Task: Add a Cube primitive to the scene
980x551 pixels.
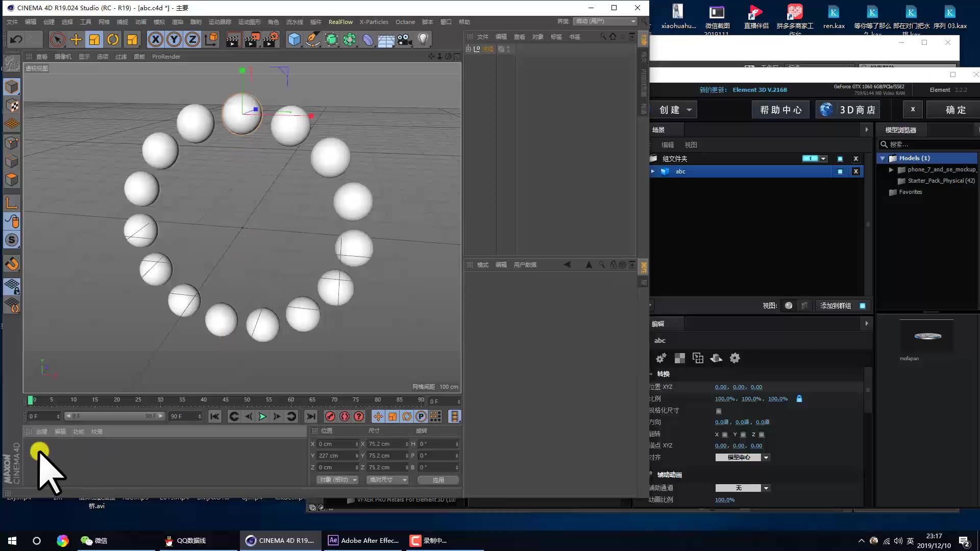Action: [294, 39]
